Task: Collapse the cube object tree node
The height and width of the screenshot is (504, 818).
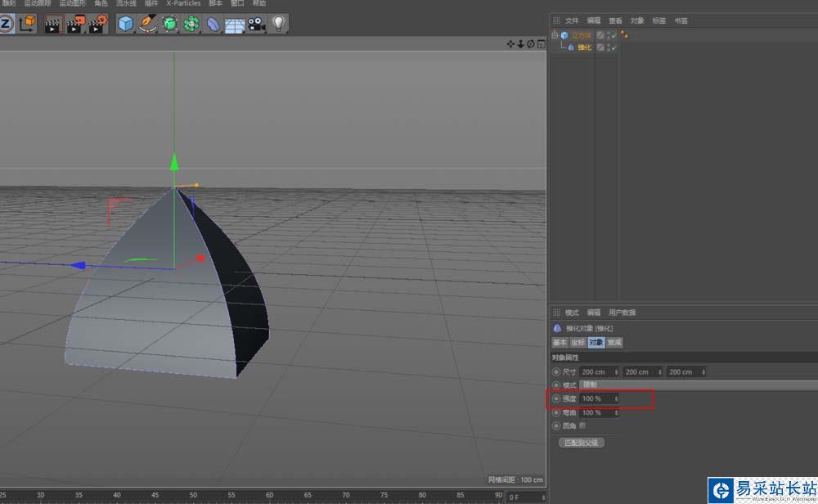Action: point(555,35)
